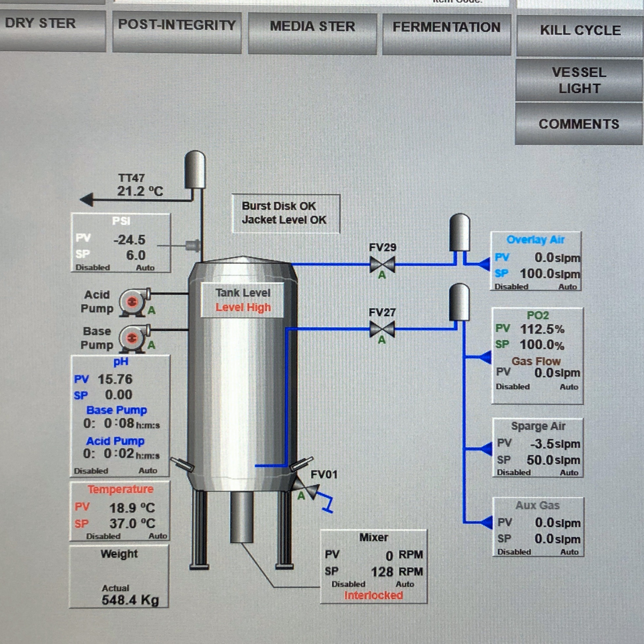Click the VESSEL LIGHT button
This screenshot has height=644, width=644.
pos(579,77)
